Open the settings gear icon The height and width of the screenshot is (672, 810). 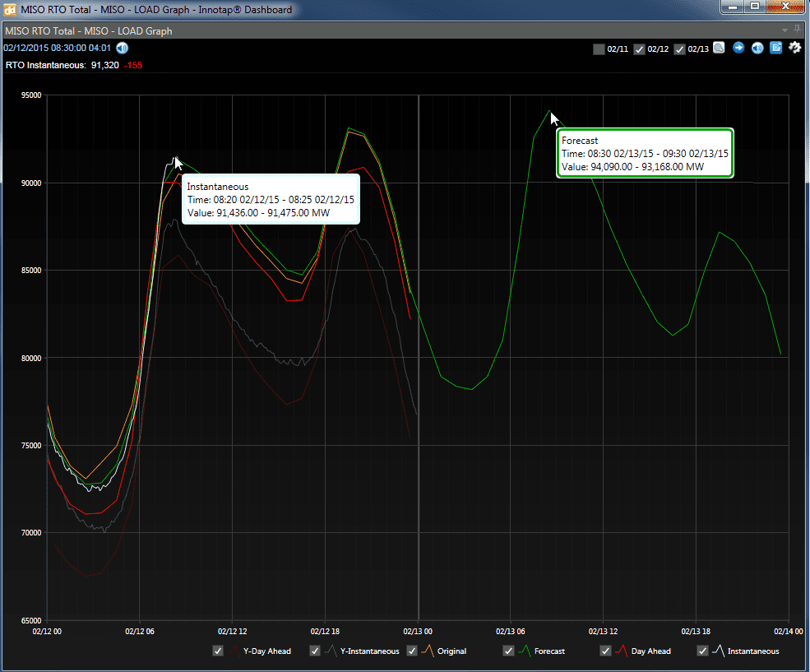[x=795, y=48]
